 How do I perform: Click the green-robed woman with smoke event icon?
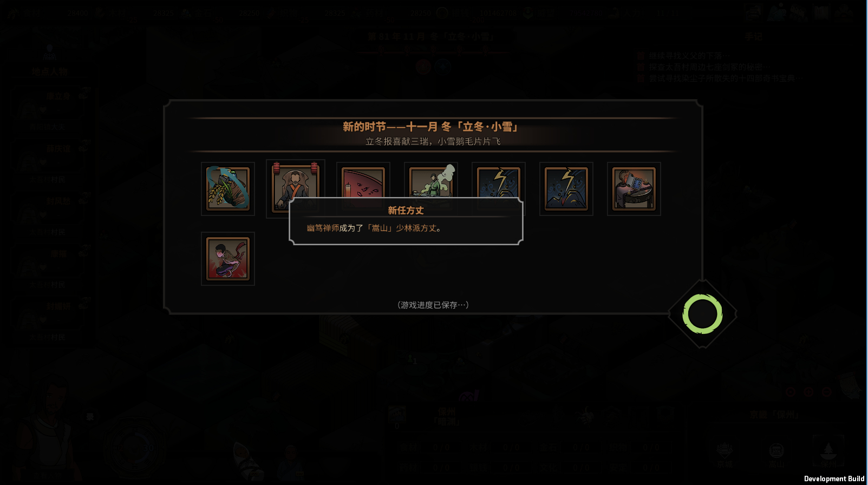click(431, 180)
